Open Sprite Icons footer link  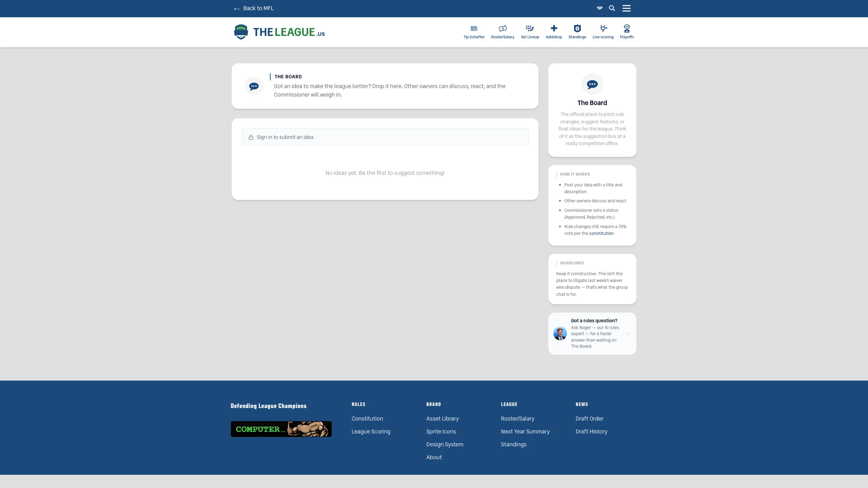click(441, 431)
